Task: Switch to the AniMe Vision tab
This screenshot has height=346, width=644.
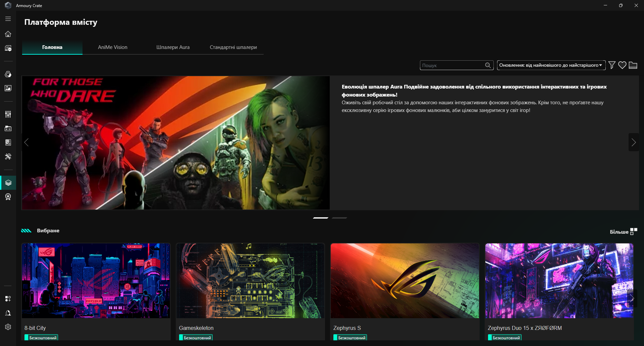Action: tap(113, 47)
